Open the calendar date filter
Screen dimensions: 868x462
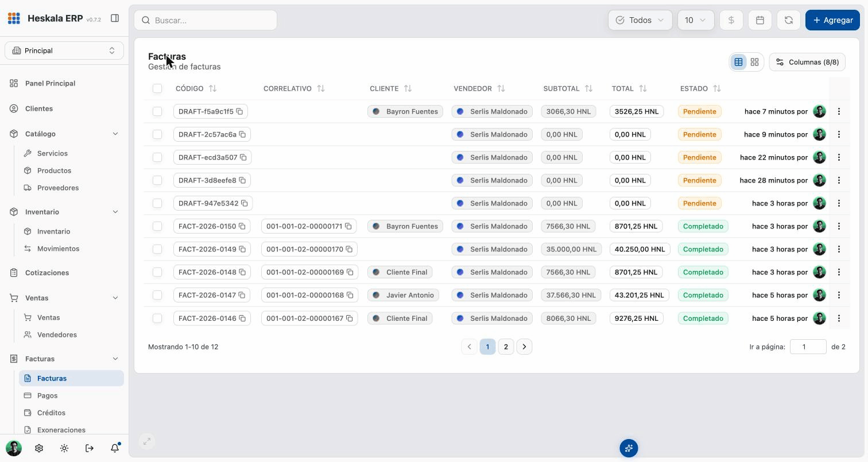coord(760,20)
